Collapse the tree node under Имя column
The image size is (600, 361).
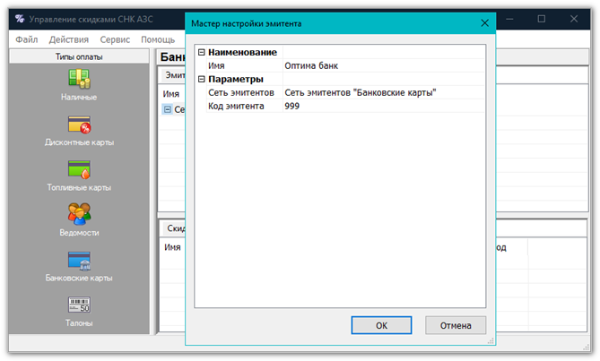(167, 109)
